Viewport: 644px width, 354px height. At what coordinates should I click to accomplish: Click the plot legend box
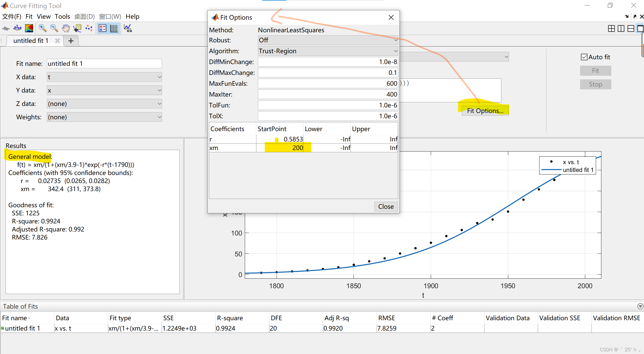coord(568,165)
